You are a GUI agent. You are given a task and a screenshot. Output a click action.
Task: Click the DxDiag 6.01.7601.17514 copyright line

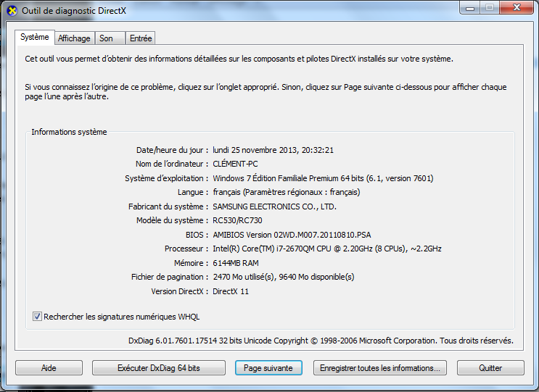pos(321,341)
